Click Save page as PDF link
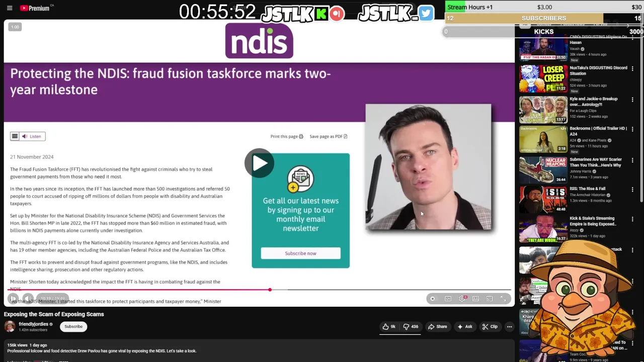This screenshot has width=644, height=362. [329, 136]
